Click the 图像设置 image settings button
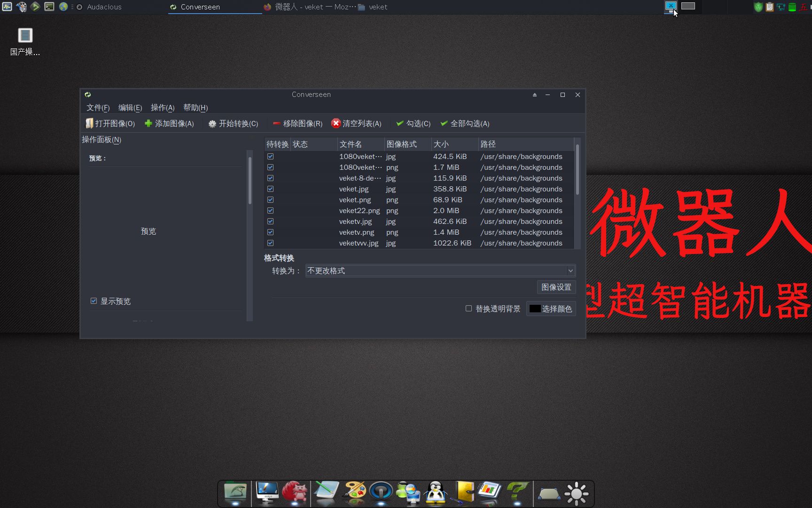 (x=556, y=287)
